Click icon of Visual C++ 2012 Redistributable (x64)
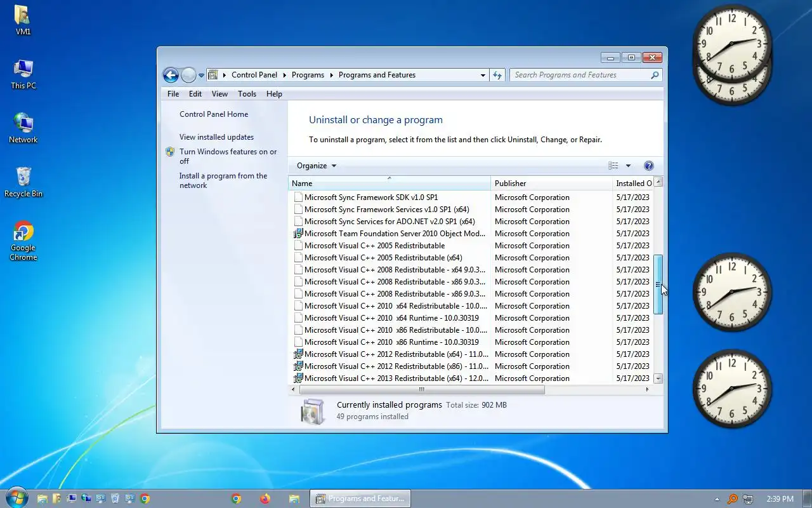Image resolution: width=812 pixels, height=508 pixels. pos(298,354)
